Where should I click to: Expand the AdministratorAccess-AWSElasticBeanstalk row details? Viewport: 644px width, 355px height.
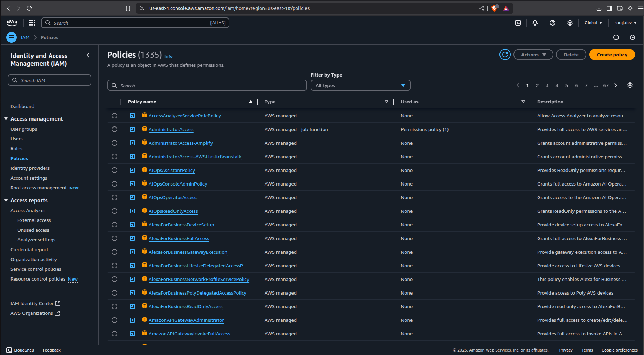132,157
